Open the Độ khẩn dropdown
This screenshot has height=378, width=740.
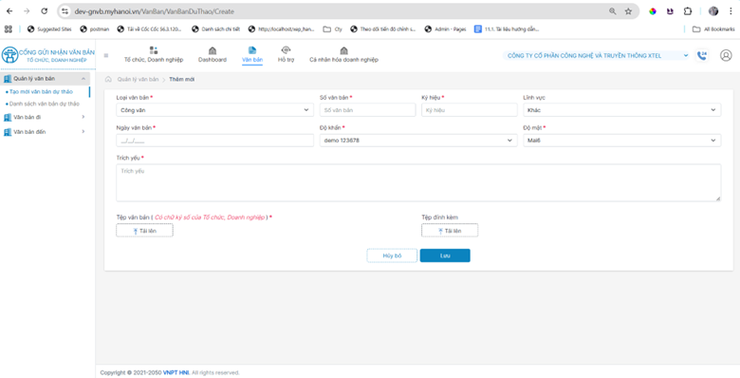pos(418,140)
